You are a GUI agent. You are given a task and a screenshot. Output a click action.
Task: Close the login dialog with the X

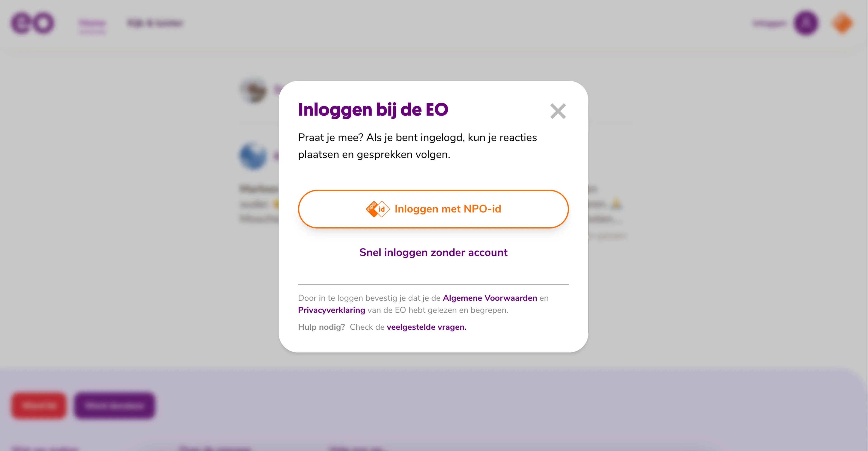coord(558,111)
